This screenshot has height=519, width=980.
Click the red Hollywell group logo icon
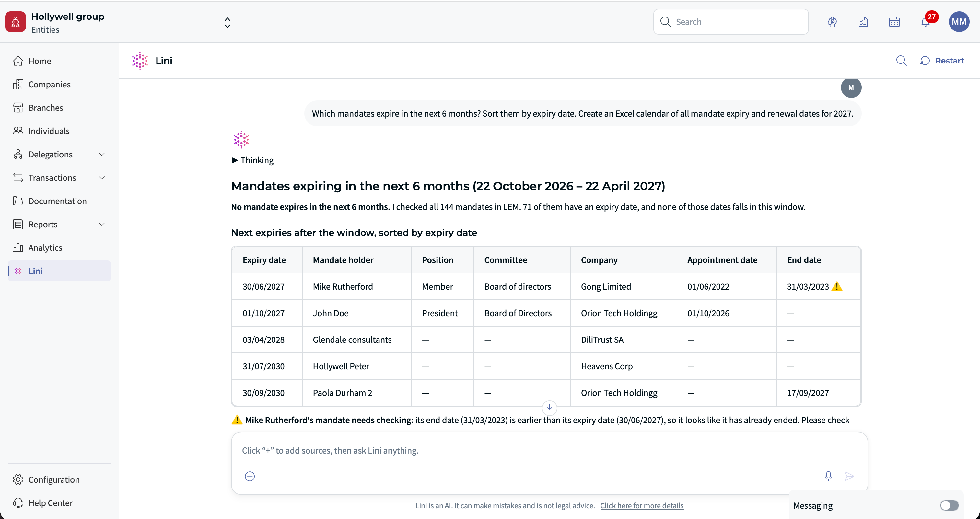[16, 22]
